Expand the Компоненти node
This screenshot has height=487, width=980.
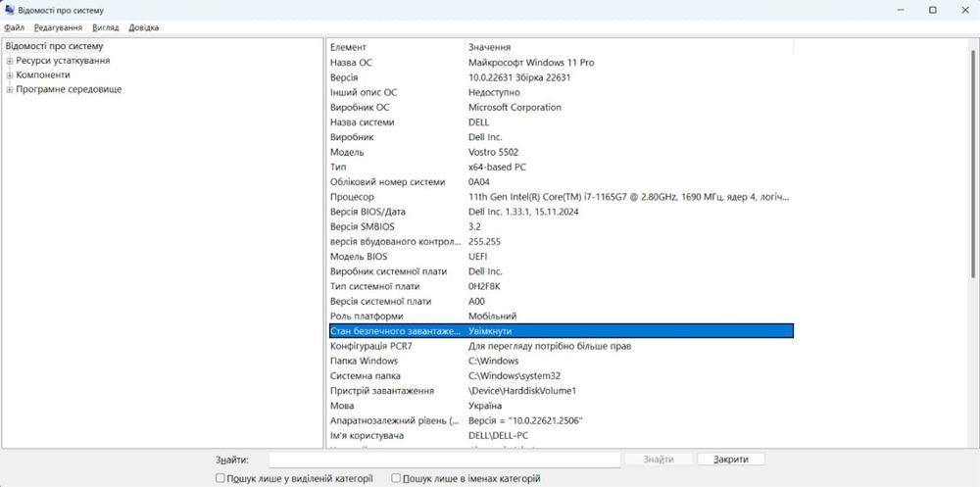10,75
